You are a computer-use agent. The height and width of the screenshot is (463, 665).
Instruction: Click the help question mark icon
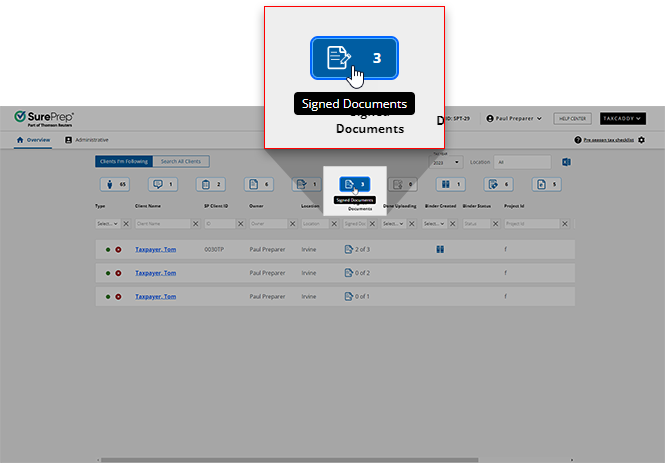(578, 140)
